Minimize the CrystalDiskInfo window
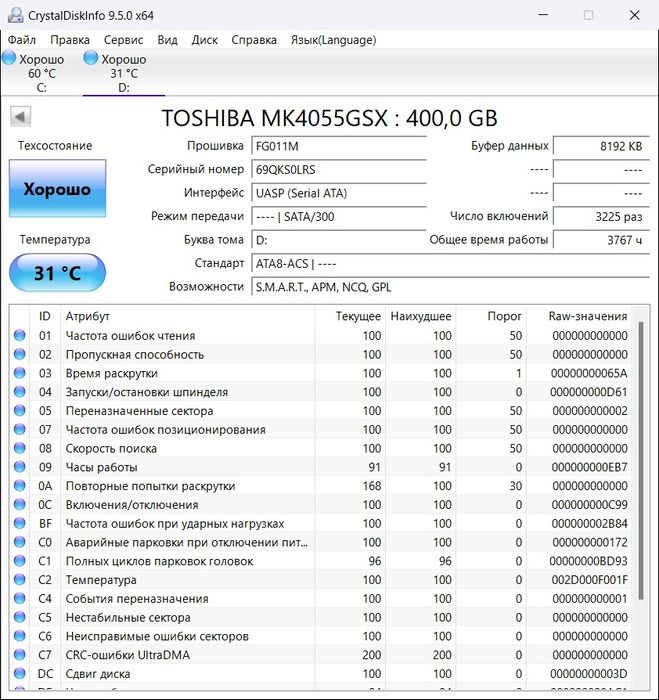Viewport: 659px width, 700px height. [x=543, y=15]
